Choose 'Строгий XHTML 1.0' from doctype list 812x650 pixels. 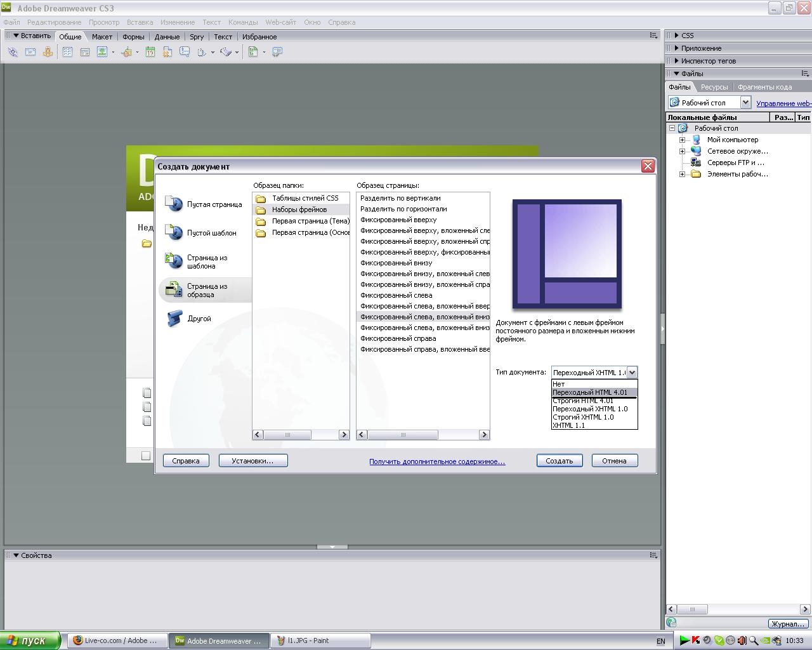pyautogui.click(x=583, y=417)
